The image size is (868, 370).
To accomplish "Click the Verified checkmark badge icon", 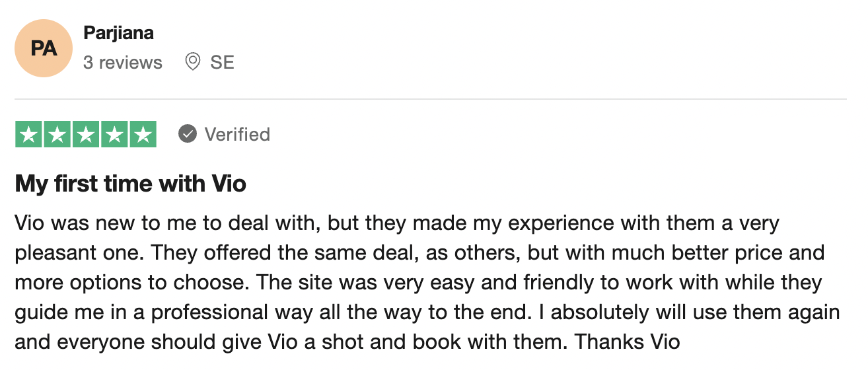I will [x=188, y=134].
